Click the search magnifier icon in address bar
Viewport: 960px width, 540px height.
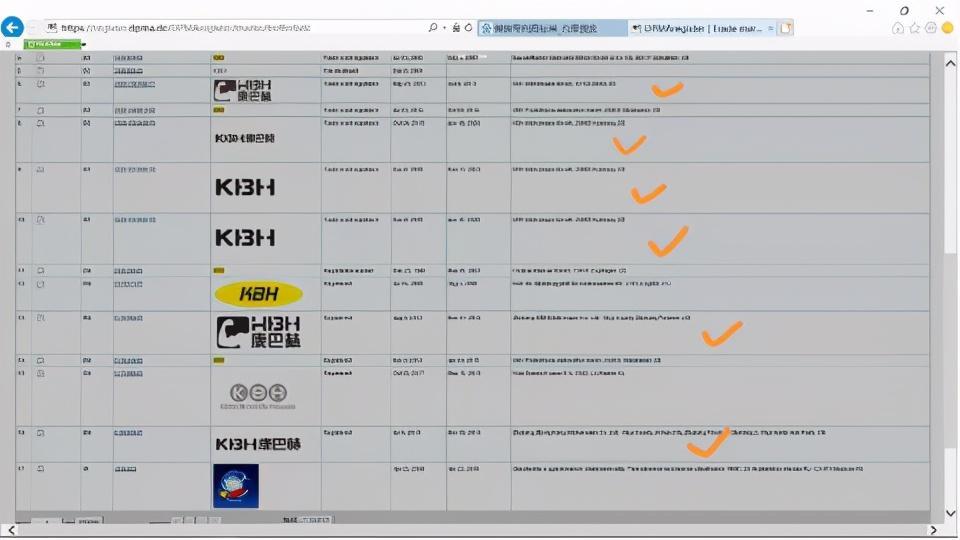tap(432, 28)
